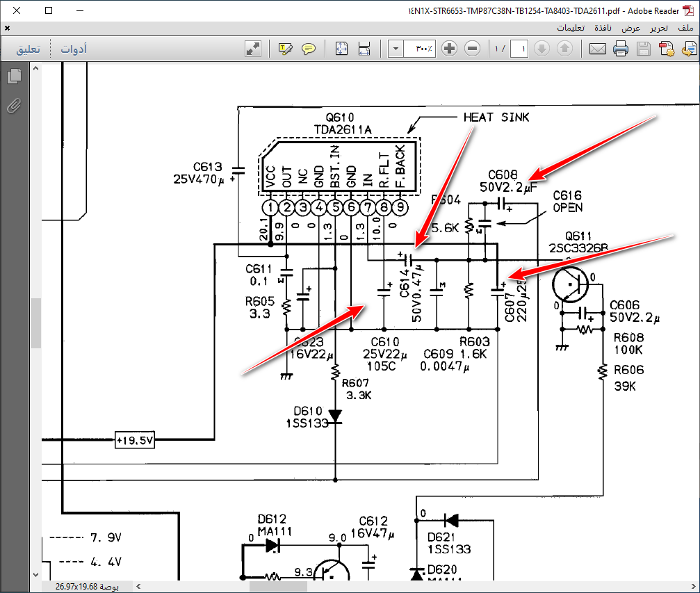Image resolution: width=700 pixels, height=593 pixels.
Task: Minimize the Adobe Reader window
Action: pyautogui.click(x=80, y=10)
